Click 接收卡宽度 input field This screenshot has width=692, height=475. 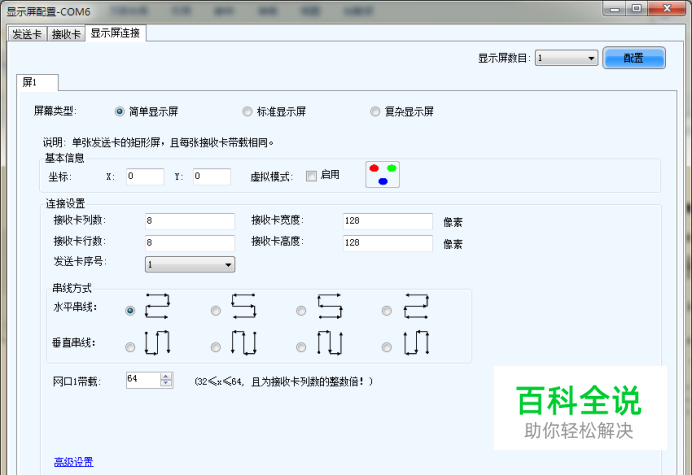tap(388, 221)
